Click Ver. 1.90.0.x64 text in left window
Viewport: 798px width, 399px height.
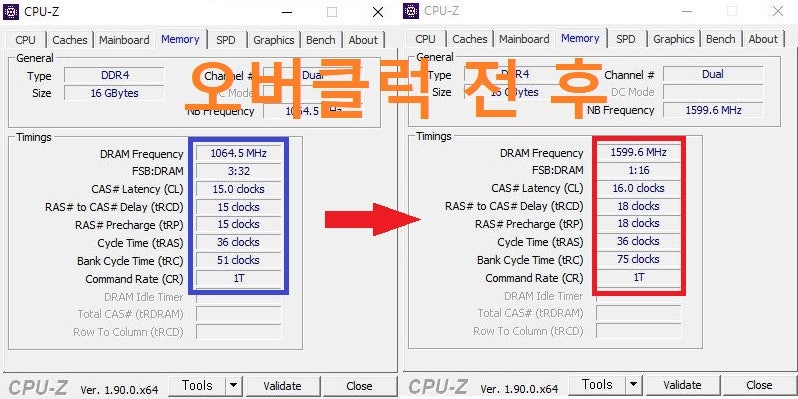point(119,390)
